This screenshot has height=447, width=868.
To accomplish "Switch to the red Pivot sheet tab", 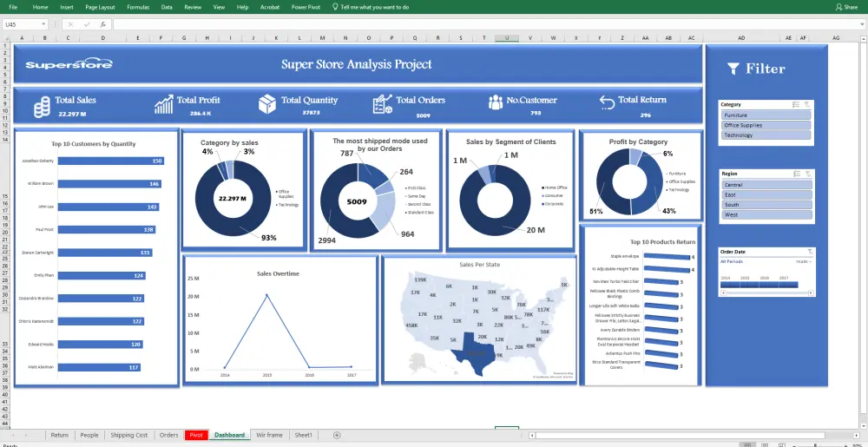I will click(196, 436).
